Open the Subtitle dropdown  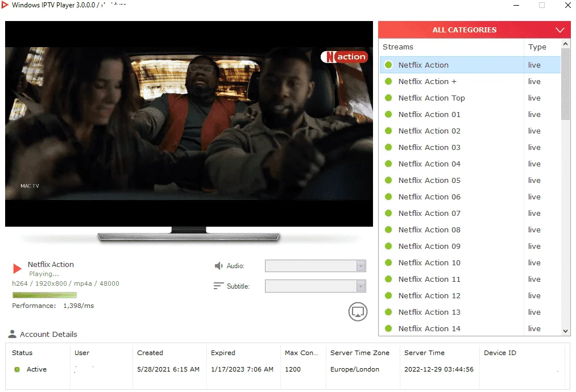click(x=315, y=286)
